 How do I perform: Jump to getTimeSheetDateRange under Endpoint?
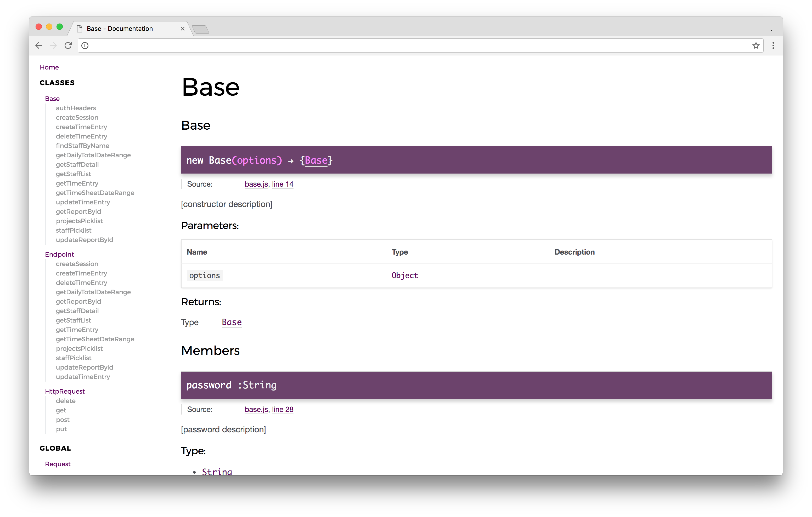tap(95, 339)
